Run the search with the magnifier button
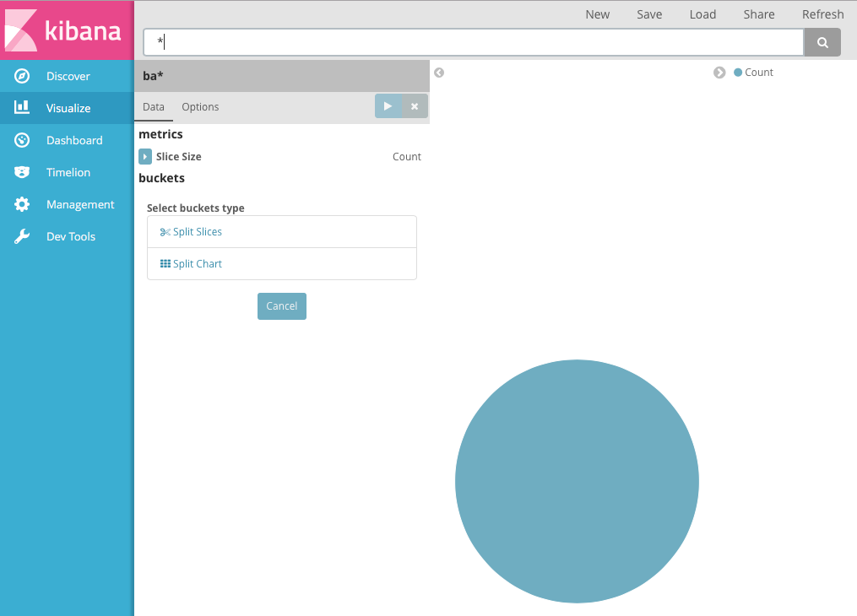Image resolution: width=857 pixels, height=616 pixels. coord(822,41)
